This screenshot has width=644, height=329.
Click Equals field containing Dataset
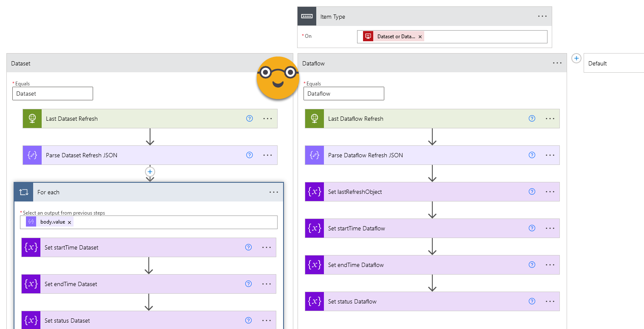coord(52,94)
